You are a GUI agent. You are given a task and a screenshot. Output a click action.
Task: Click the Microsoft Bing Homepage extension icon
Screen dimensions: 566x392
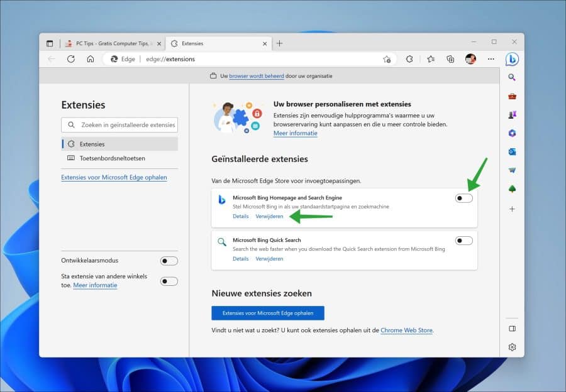coord(222,199)
